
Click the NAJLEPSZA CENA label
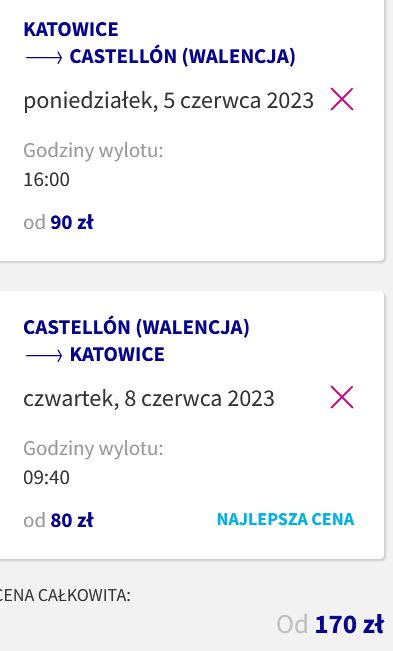pos(286,519)
